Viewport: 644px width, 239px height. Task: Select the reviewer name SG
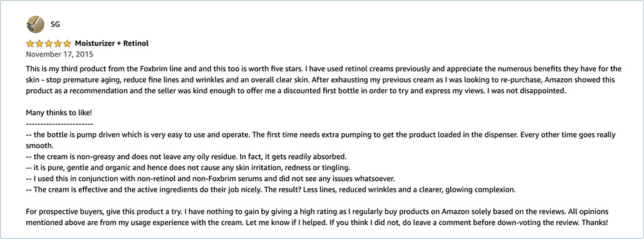(x=56, y=24)
